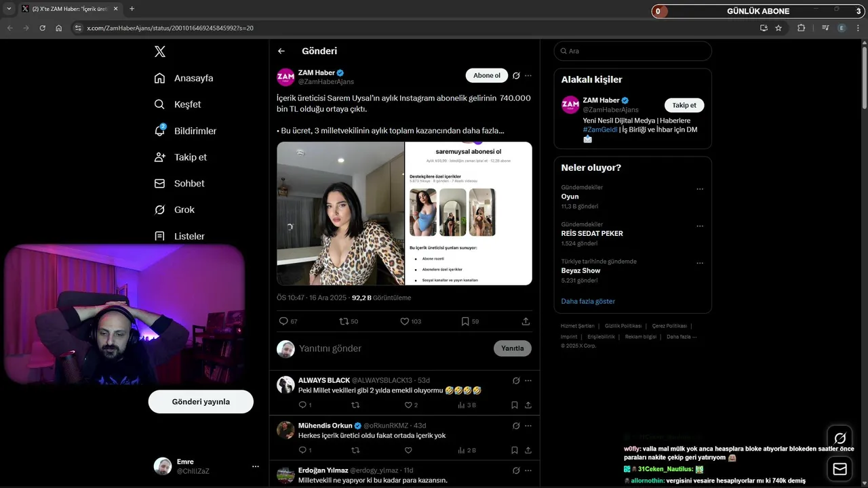Viewport: 868px width, 488px height.
Task: Bookmark the post with 59 bookmarks
Action: pyautogui.click(x=465, y=321)
